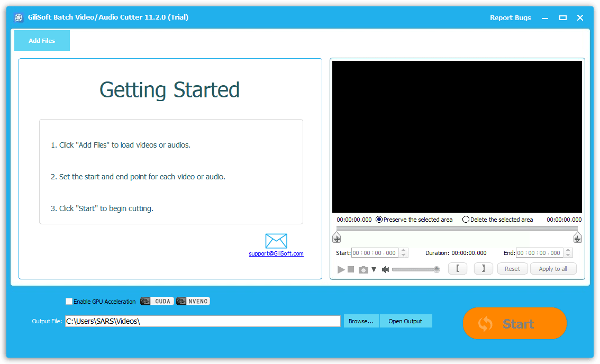Choose Delete the selected area option
This screenshot has height=364, width=600.
(466, 220)
